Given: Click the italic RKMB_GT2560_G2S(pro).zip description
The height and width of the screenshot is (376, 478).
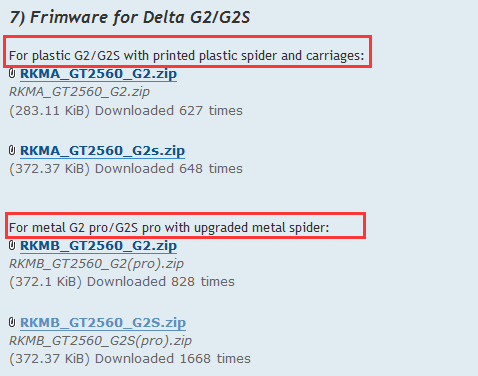Looking at the screenshot, I should pyautogui.click(x=100, y=341).
